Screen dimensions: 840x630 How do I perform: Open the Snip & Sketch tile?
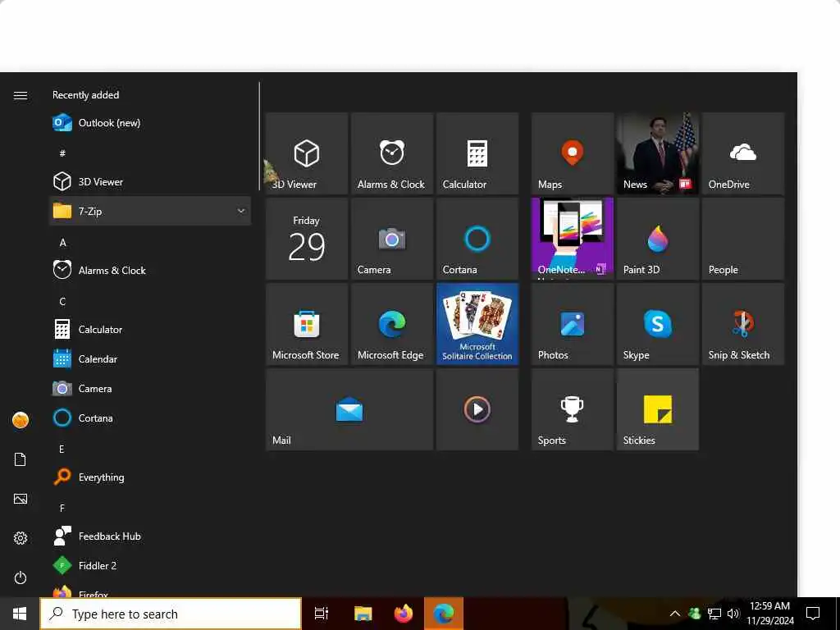tap(743, 324)
